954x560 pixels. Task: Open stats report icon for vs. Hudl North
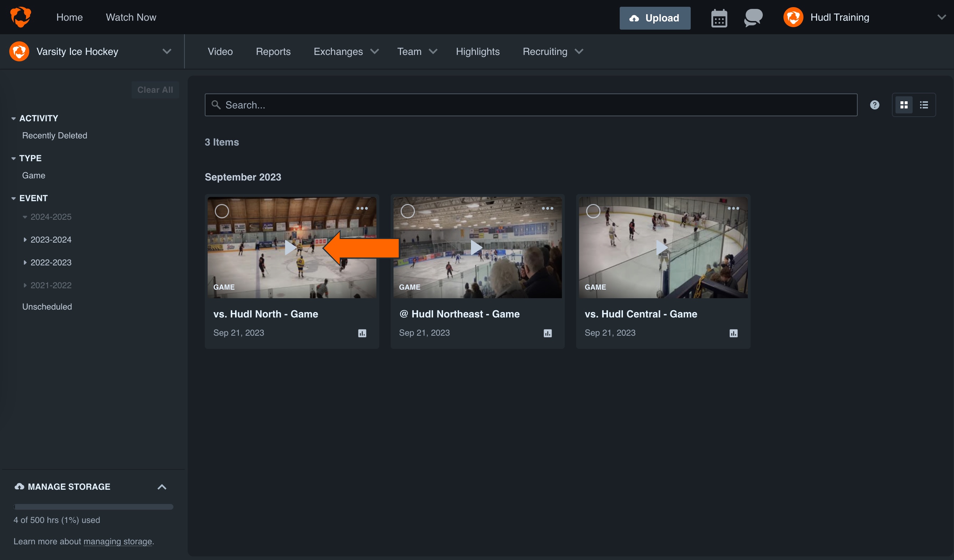pos(362,333)
